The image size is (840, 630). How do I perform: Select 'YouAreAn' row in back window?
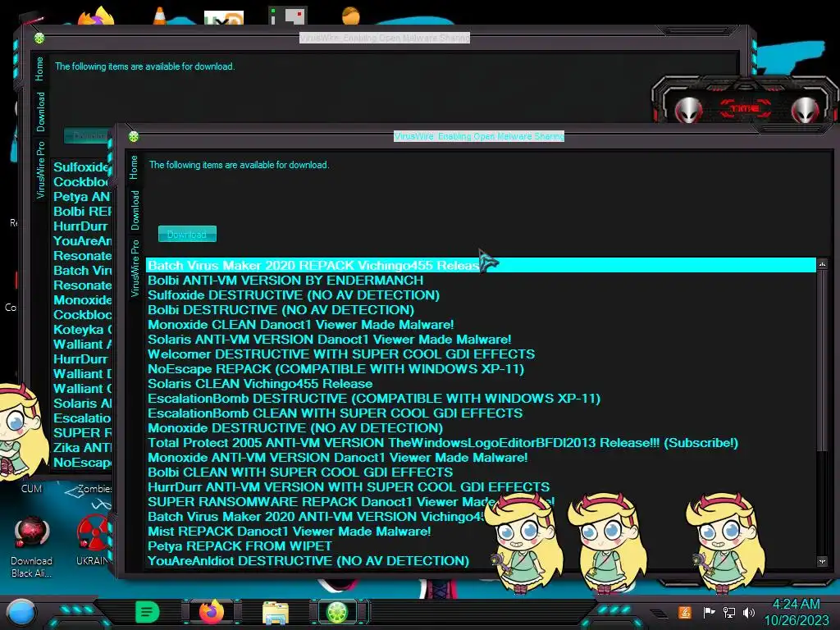(81, 241)
